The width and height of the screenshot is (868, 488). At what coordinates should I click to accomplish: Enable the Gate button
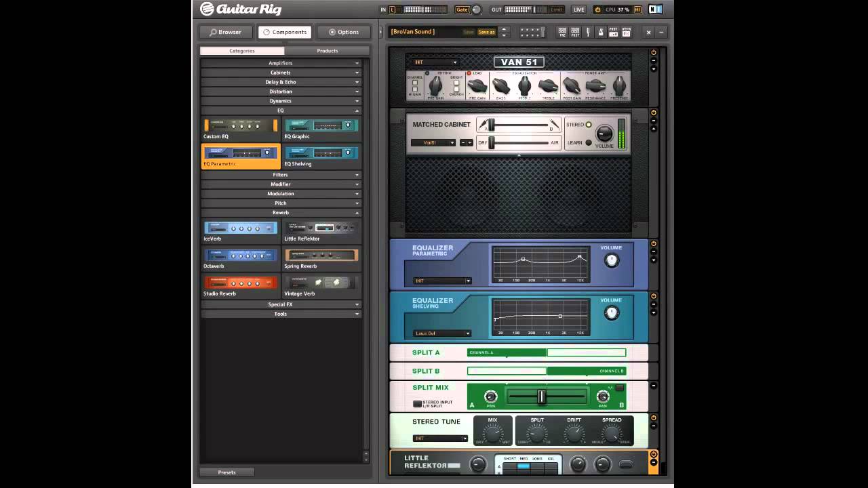coord(462,9)
